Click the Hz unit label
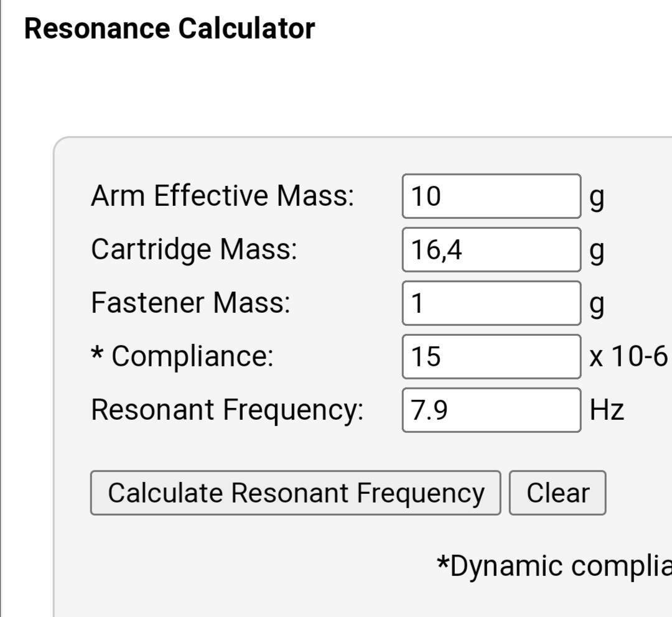 coord(607,410)
